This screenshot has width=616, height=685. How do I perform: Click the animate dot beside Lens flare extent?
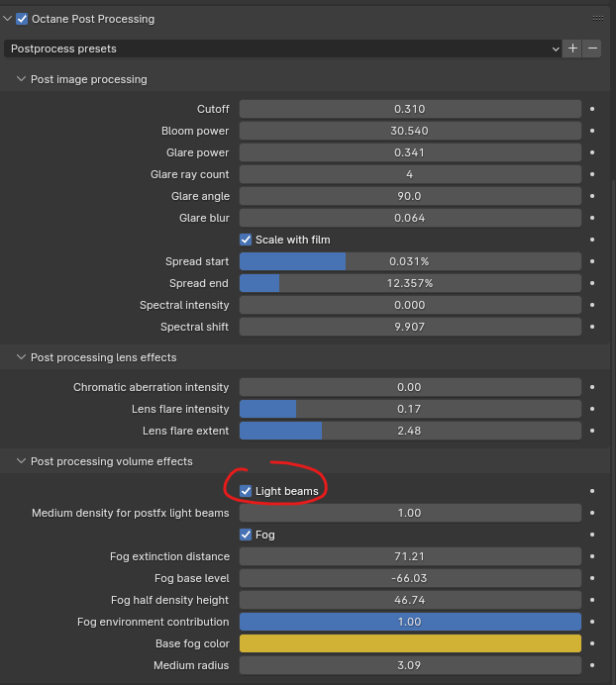592,431
